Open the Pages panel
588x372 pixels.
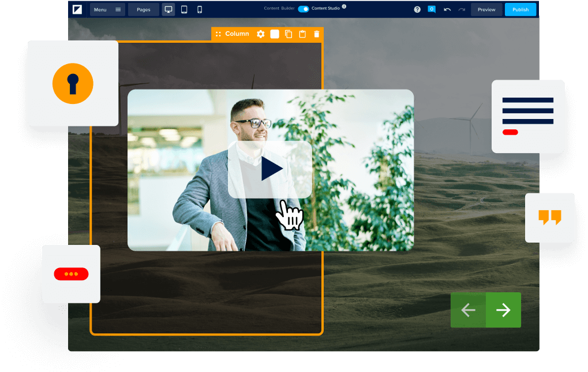click(143, 9)
